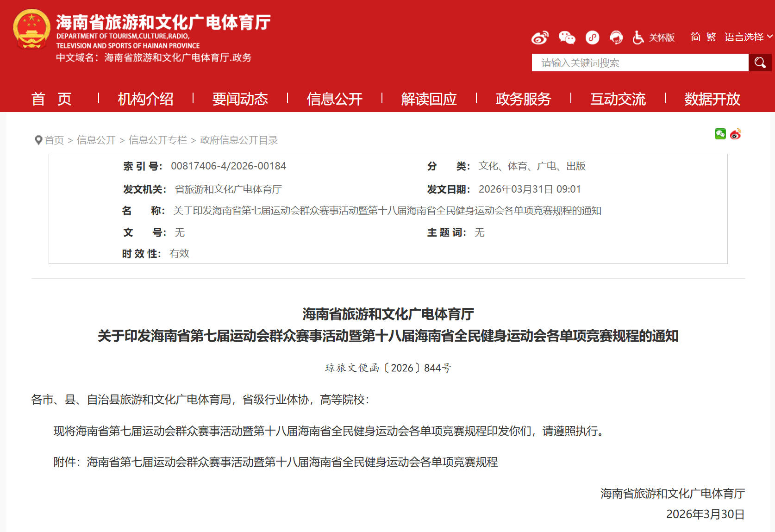Click the customer service headset icon

(616, 38)
